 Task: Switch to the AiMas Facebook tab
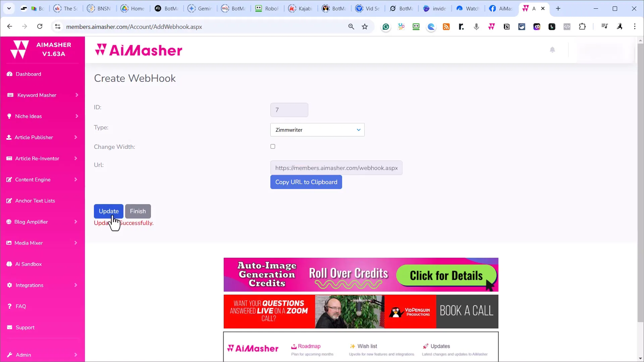coord(501,9)
